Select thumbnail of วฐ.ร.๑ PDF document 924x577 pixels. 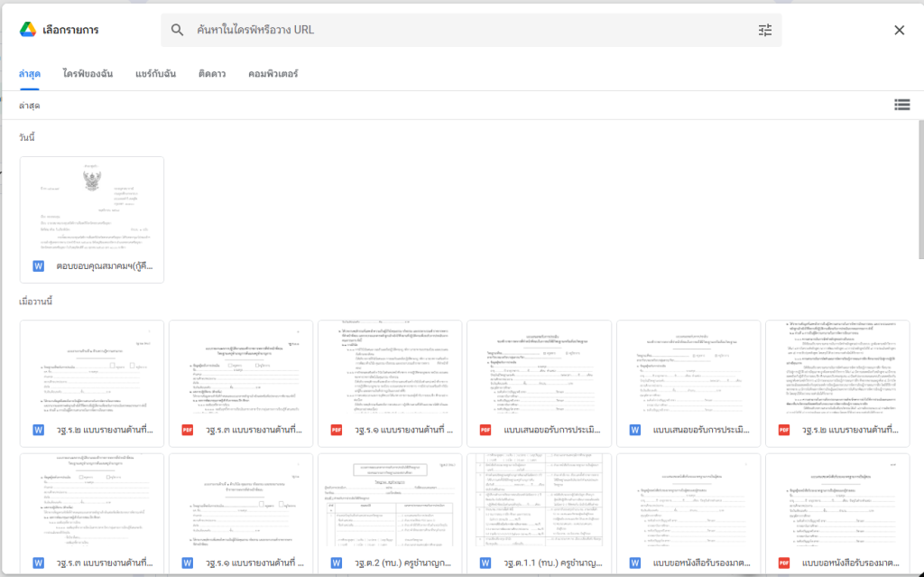coord(390,368)
